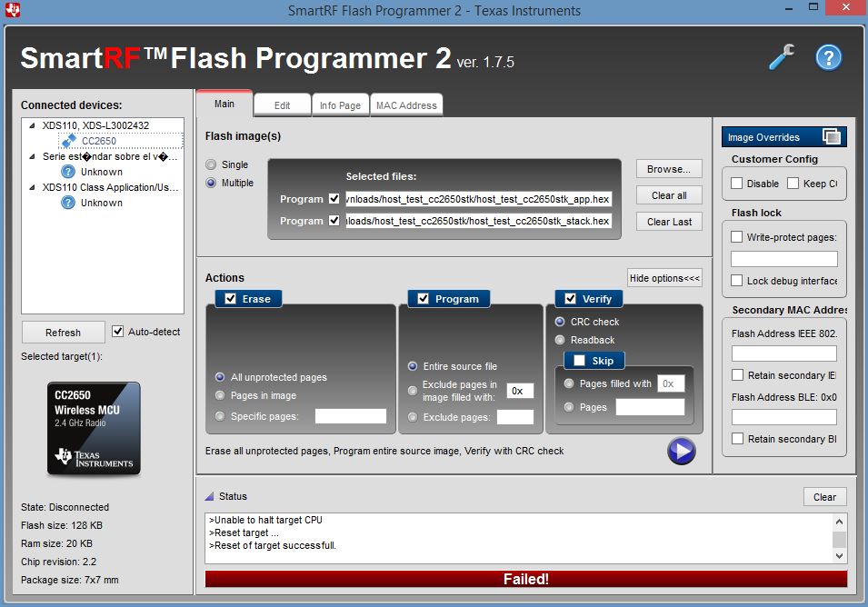Choose Readback verification
The width and height of the screenshot is (868, 607).
pos(560,340)
